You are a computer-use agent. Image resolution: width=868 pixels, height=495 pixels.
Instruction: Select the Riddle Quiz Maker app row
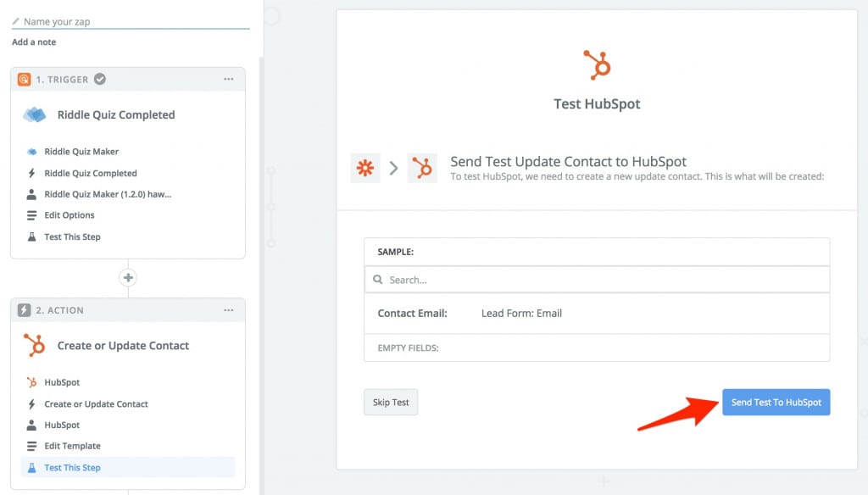tap(128, 152)
